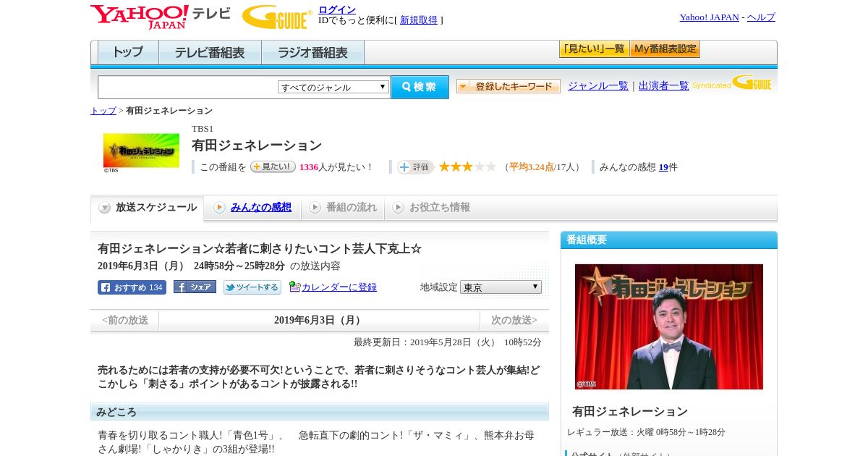
Task: Open the 出演者一覧 link
Action: (663, 85)
